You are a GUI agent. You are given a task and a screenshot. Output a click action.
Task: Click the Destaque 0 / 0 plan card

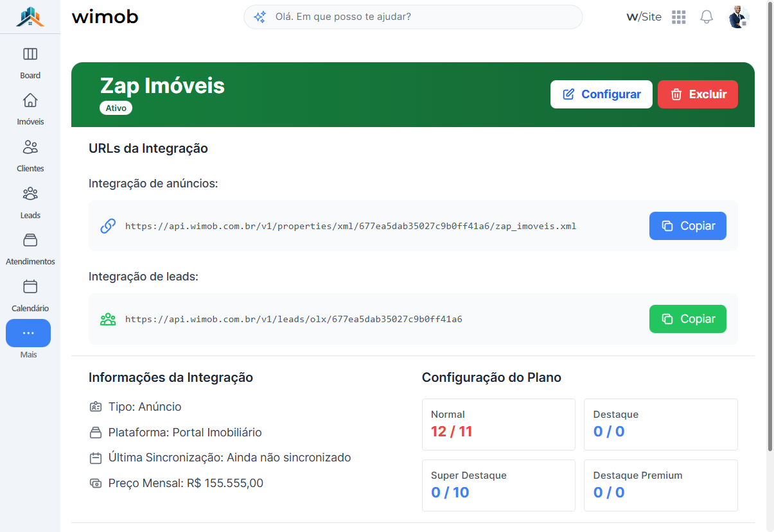(661, 424)
